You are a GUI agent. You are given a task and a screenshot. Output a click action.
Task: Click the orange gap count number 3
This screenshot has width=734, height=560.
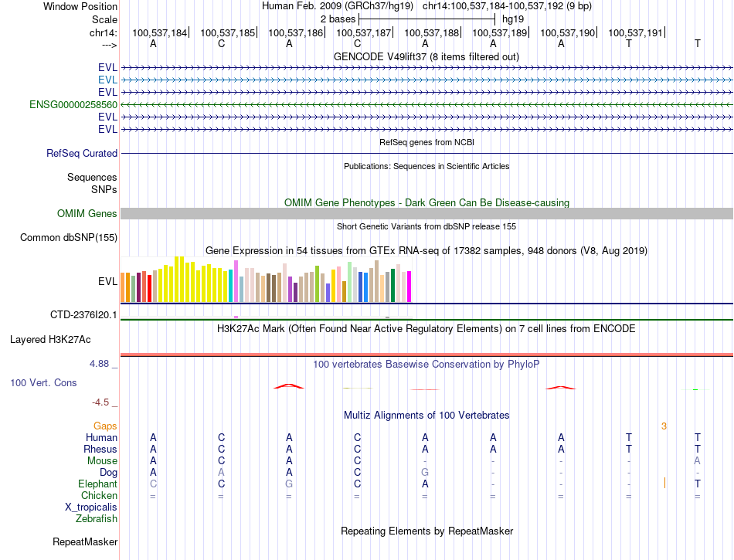(664, 426)
